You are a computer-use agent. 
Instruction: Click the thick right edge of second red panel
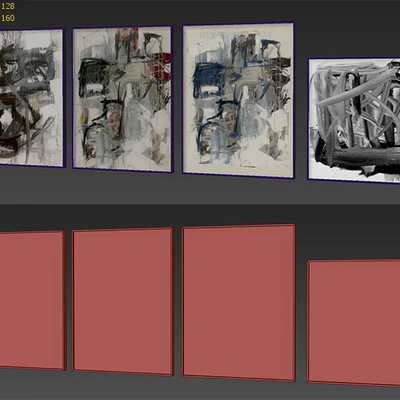[172, 301]
